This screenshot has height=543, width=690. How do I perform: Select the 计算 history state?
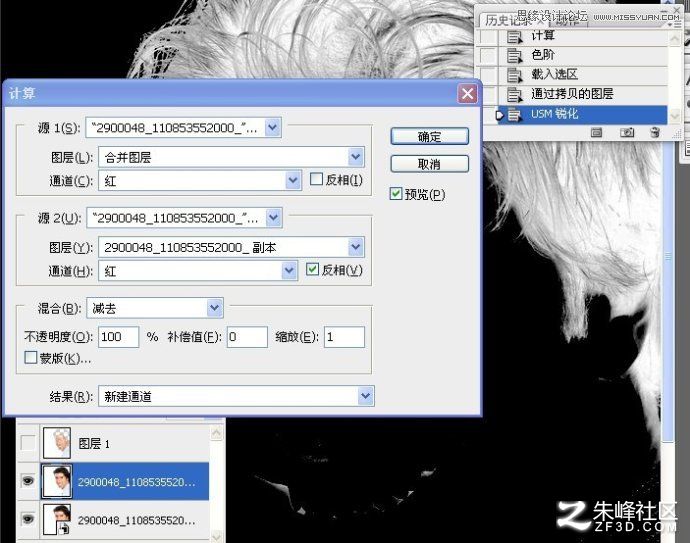(583, 36)
